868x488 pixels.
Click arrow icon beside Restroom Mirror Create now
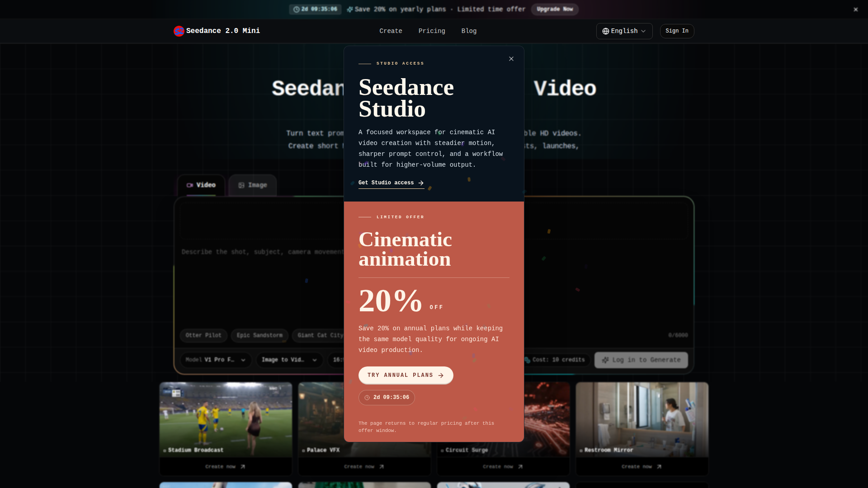click(659, 467)
